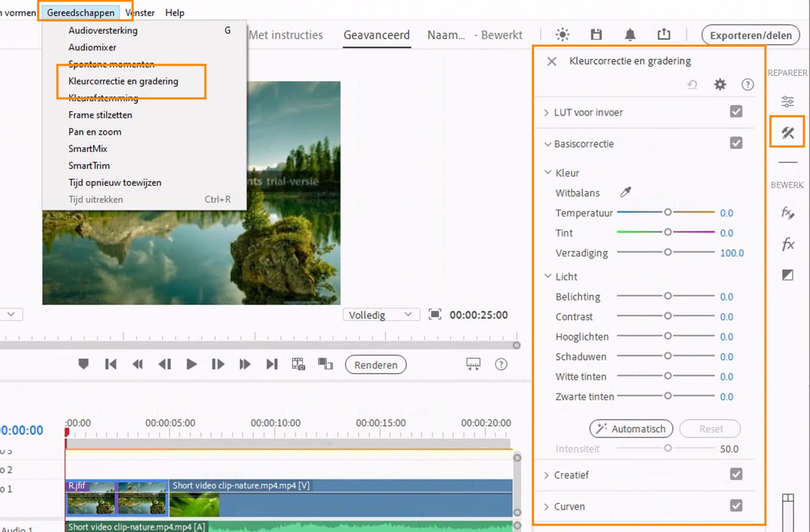810x532 pixels.
Task: Click the Verzadiging slider handle
Action: click(667, 252)
